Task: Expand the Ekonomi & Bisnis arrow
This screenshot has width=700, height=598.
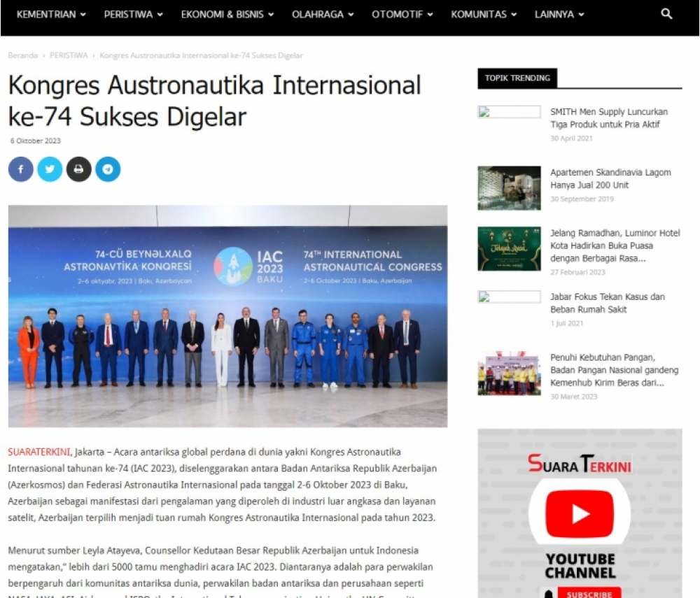Action: click(271, 14)
